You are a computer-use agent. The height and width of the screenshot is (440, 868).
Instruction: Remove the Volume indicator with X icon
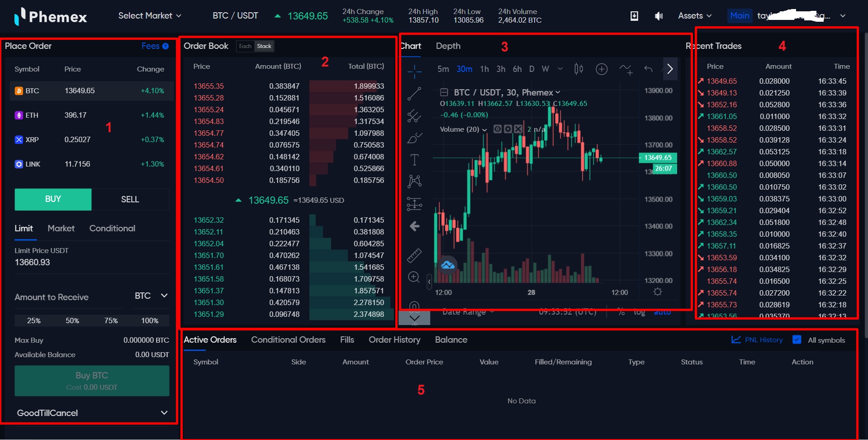pos(518,129)
